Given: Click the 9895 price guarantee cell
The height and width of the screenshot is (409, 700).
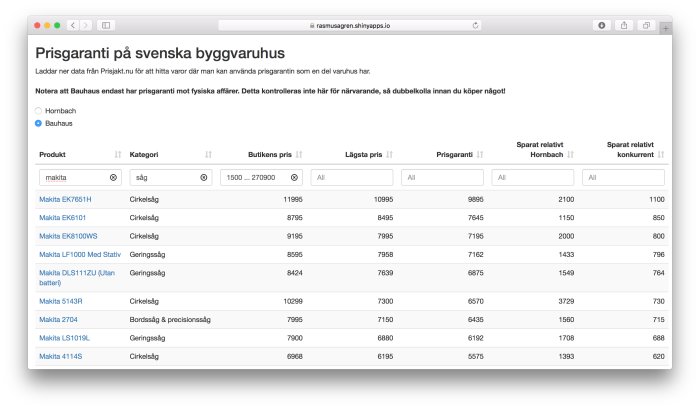Looking at the screenshot, I should coord(475,200).
